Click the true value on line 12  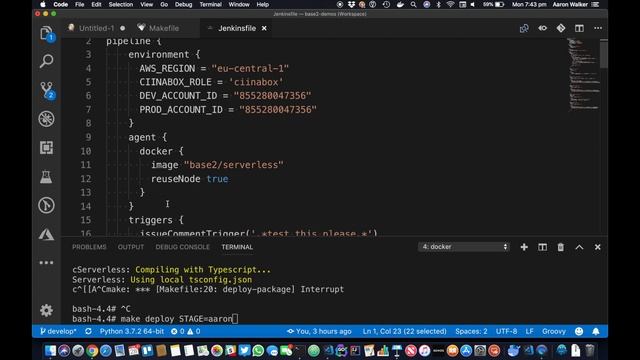pos(217,179)
